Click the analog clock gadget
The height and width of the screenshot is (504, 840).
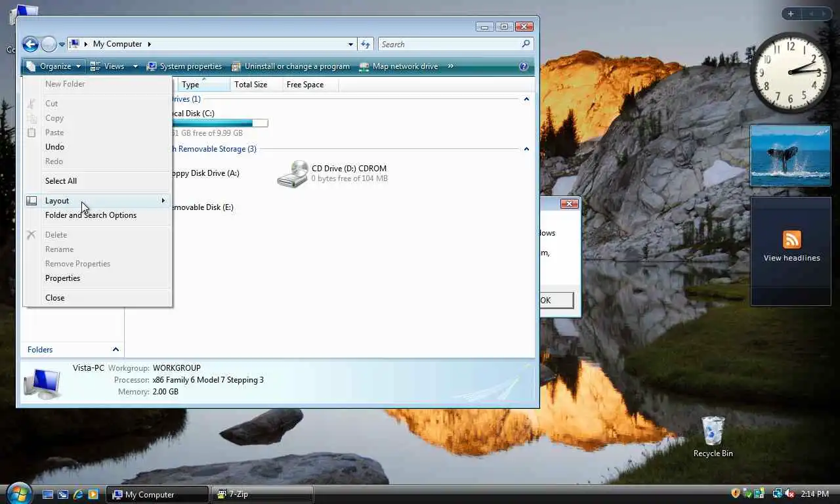coord(790,72)
